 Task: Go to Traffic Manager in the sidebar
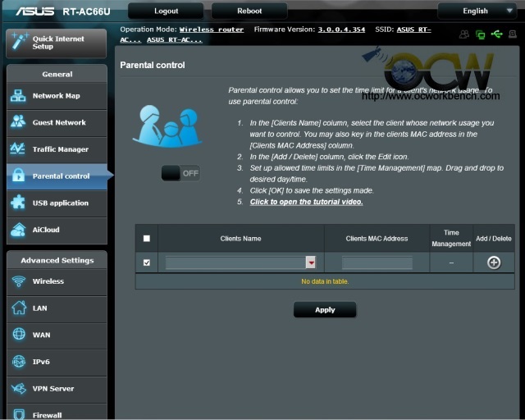(57, 149)
